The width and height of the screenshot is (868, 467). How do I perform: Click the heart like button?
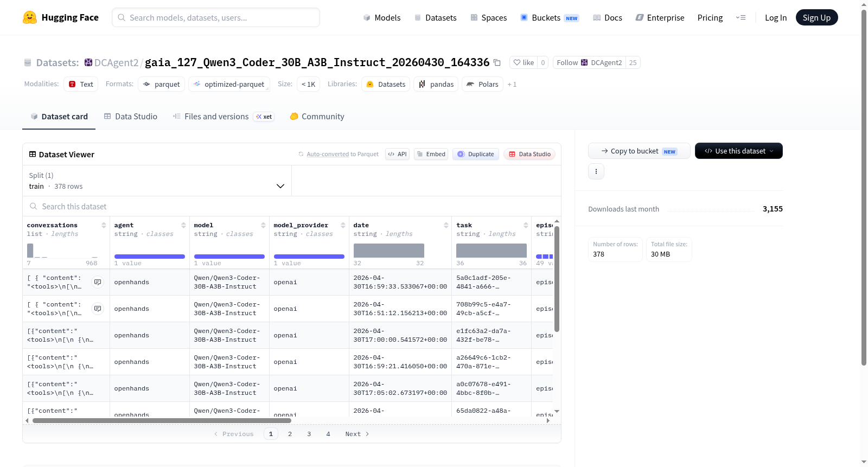(x=524, y=62)
